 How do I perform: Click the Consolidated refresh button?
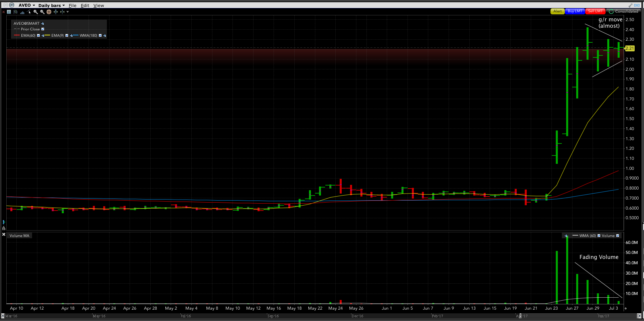coord(624,11)
